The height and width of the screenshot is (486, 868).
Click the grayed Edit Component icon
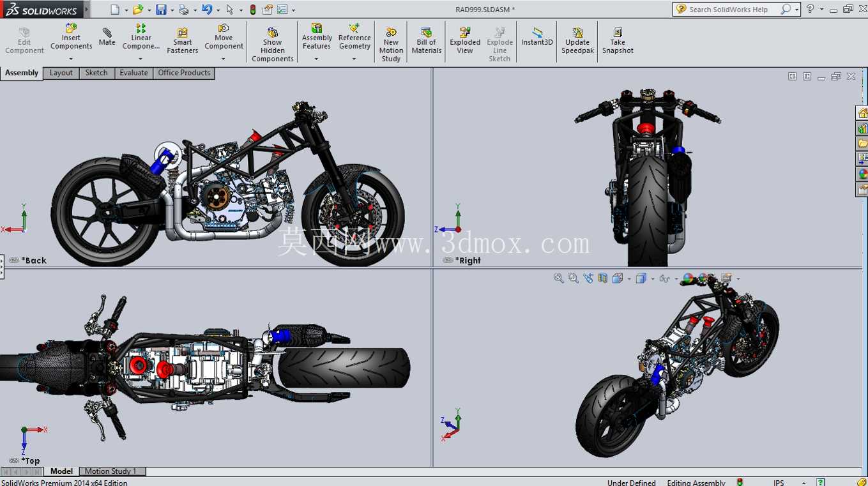24,32
